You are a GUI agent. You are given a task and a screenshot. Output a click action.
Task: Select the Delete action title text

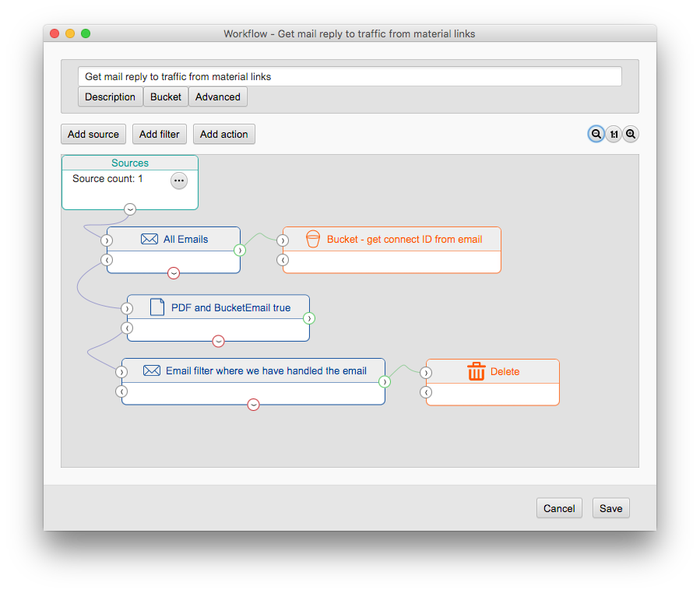(505, 372)
